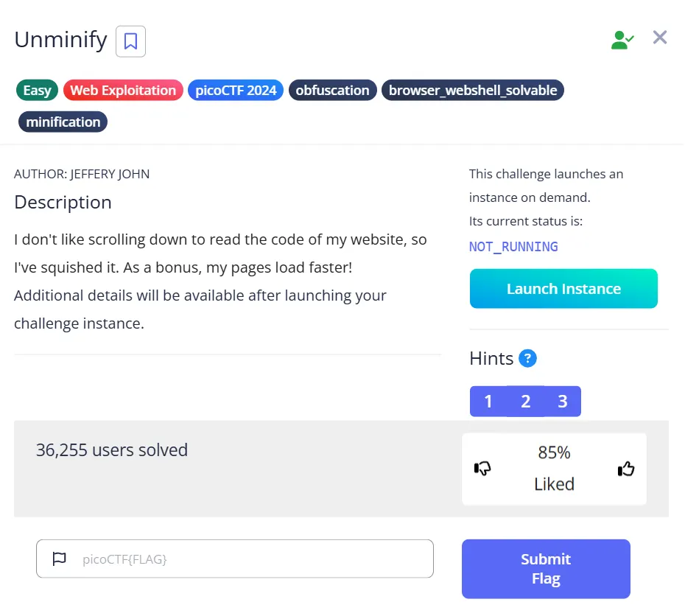Select the browser_webshell_solvable tag

(x=471, y=90)
